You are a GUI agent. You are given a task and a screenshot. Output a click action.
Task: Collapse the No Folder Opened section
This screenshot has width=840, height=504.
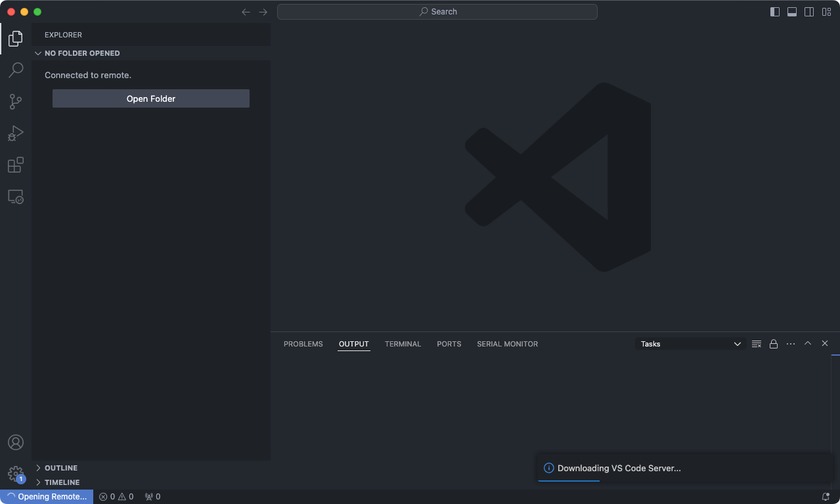(151, 53)
